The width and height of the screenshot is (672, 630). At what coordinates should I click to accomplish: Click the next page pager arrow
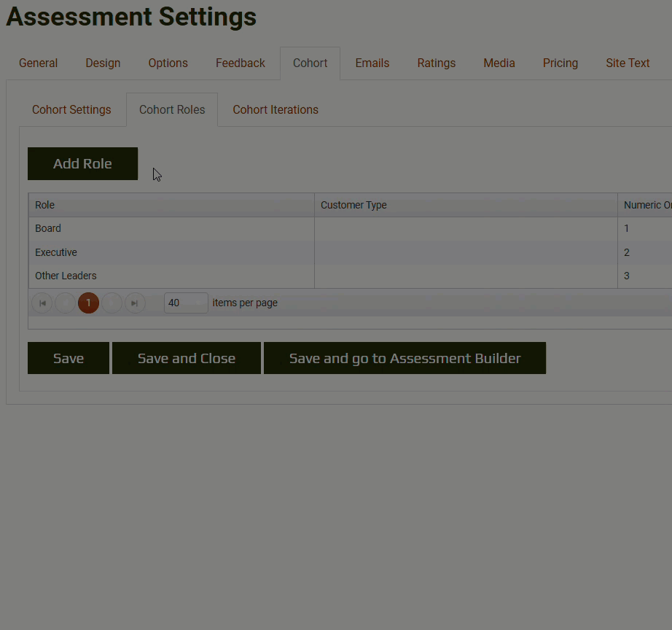click(x=112, y=303)
